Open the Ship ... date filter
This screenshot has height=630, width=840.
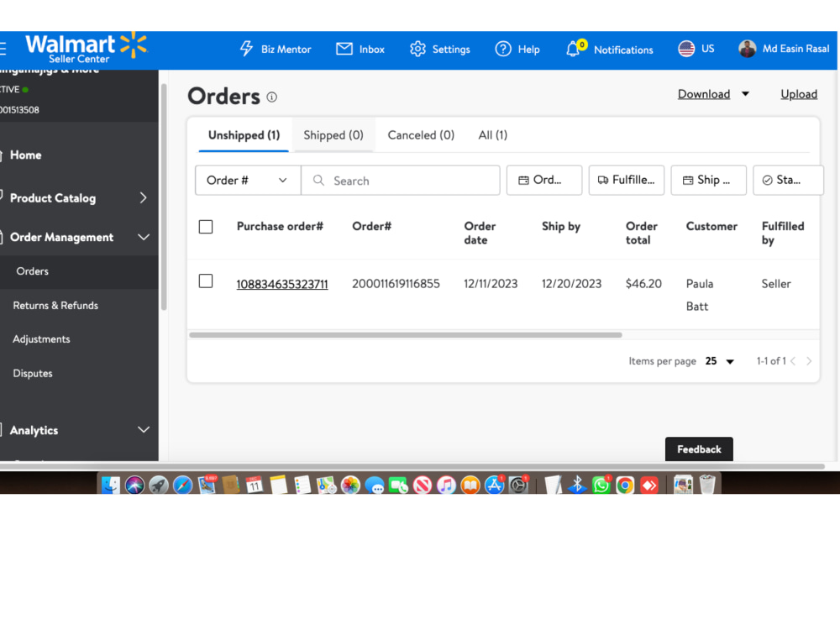(708, 180)
